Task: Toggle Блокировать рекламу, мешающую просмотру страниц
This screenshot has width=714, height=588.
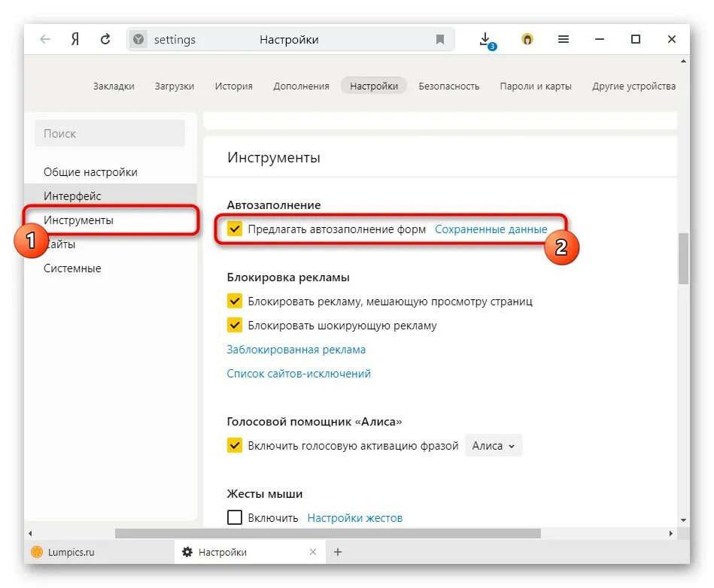Action: pyautogui.click(x=235, y=301)
